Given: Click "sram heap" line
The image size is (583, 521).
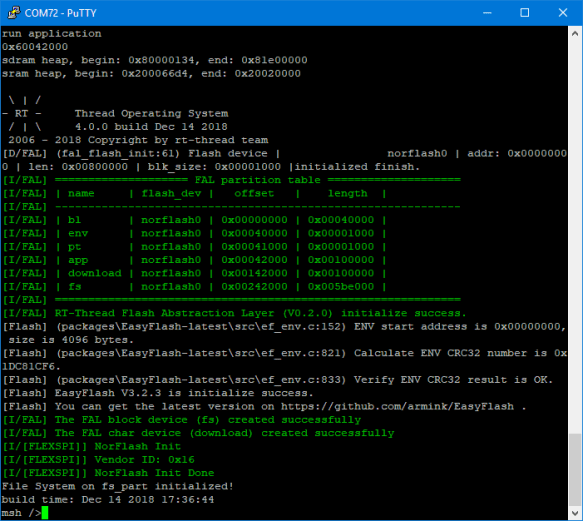Looking at the screenshot, I should tap(151, 74).
